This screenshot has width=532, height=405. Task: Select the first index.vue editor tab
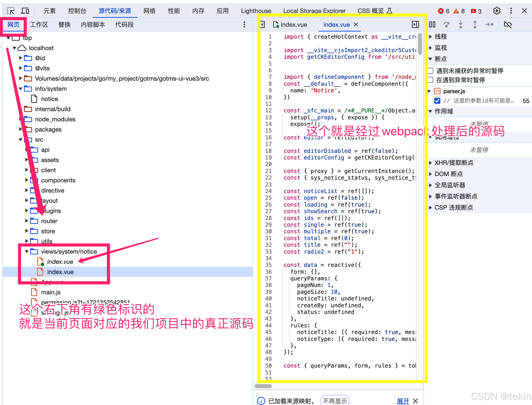tap(290, 24)
